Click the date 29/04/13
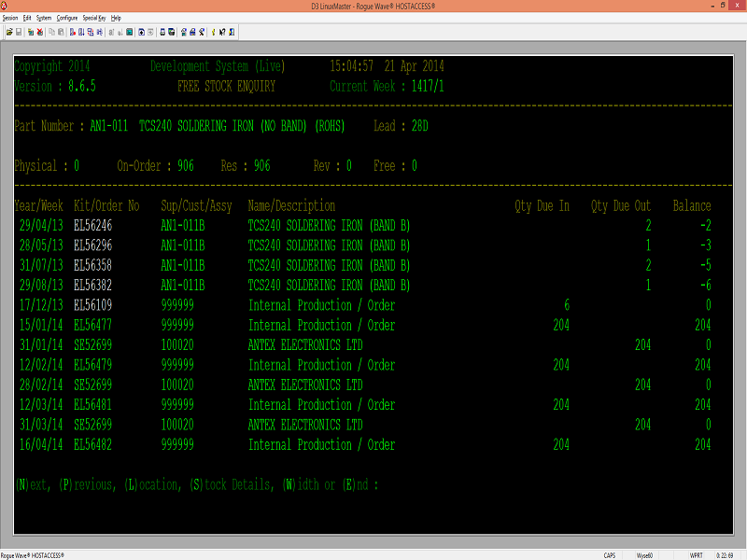747x560 pixels. point(41,226)
